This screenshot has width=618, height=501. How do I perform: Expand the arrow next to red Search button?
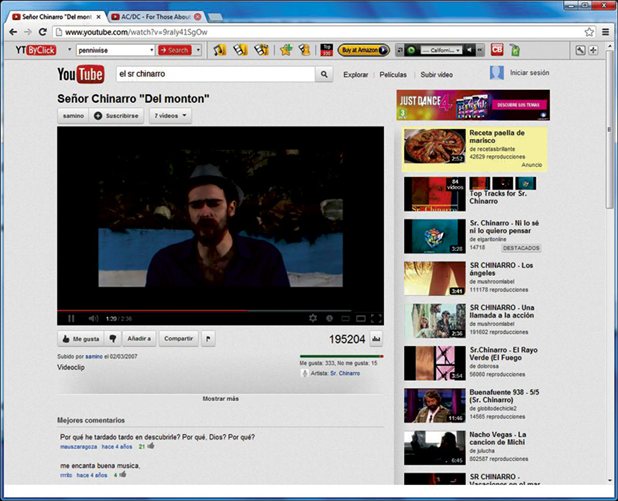(x=198, y=50)
